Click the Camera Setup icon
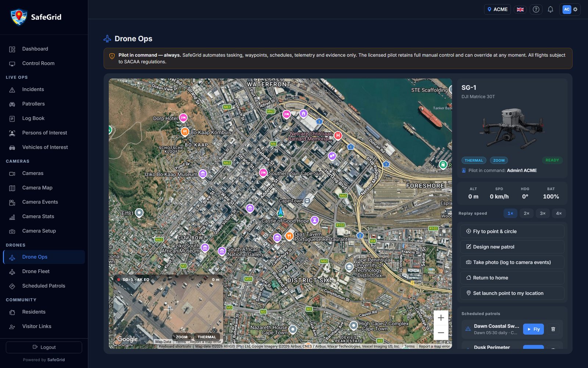Viewport: 588px width, 368px height. [x=12, y=231]
